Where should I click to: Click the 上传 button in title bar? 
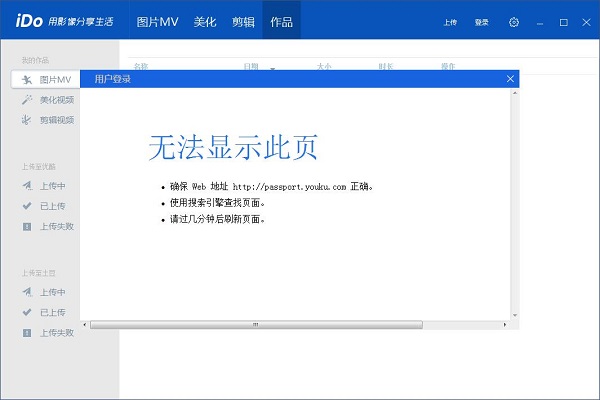pyautogui.click(x=450, y=21)
